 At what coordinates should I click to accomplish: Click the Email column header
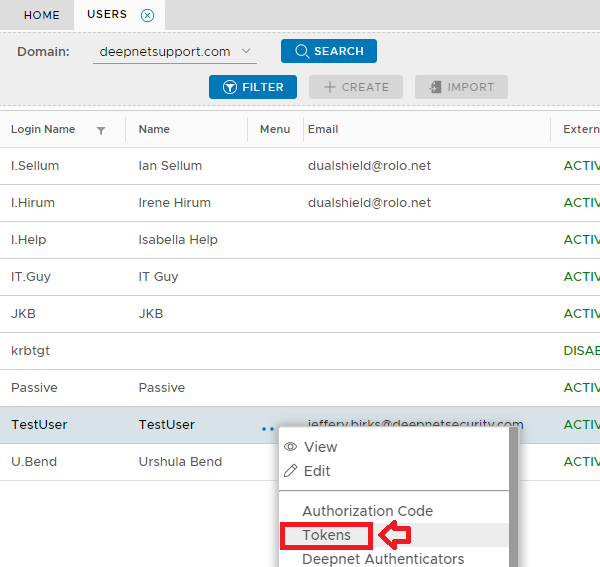click(323, 129)
